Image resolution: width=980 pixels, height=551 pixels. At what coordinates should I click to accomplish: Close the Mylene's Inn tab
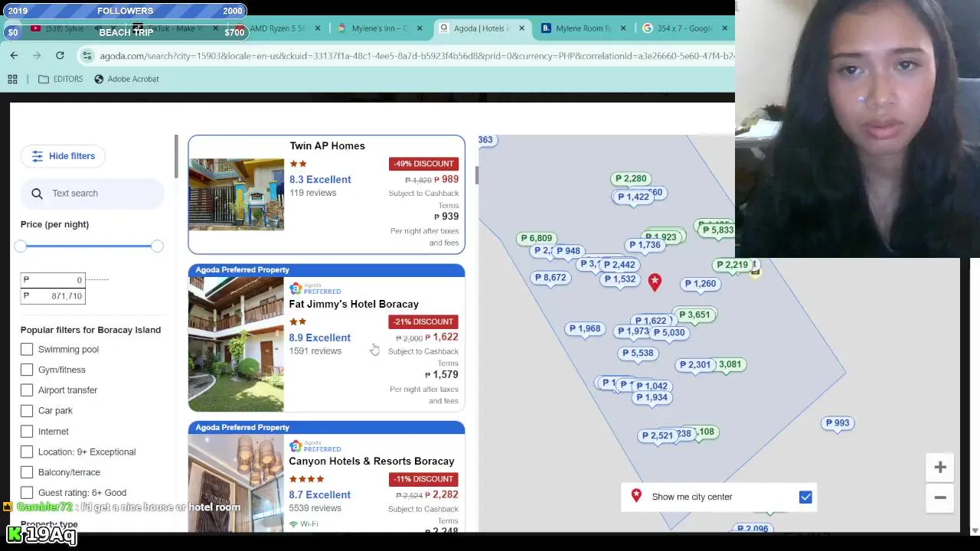pyautogui.click(x=419, y=28)
